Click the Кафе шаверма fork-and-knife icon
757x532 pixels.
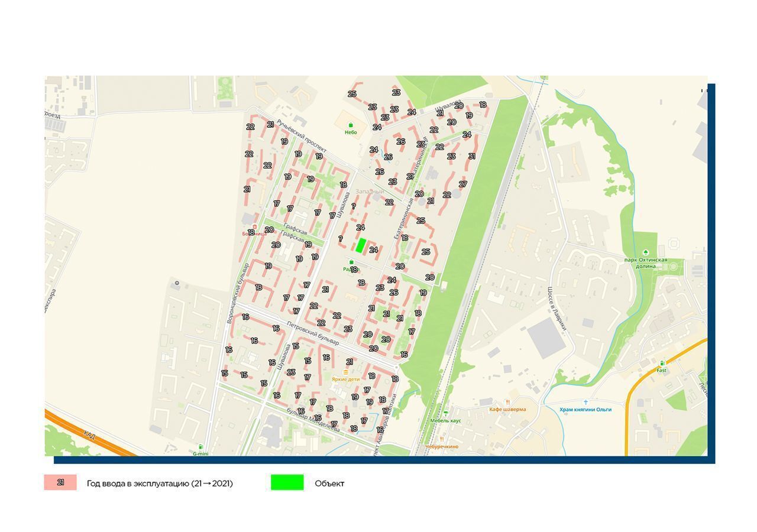[507, 402]
